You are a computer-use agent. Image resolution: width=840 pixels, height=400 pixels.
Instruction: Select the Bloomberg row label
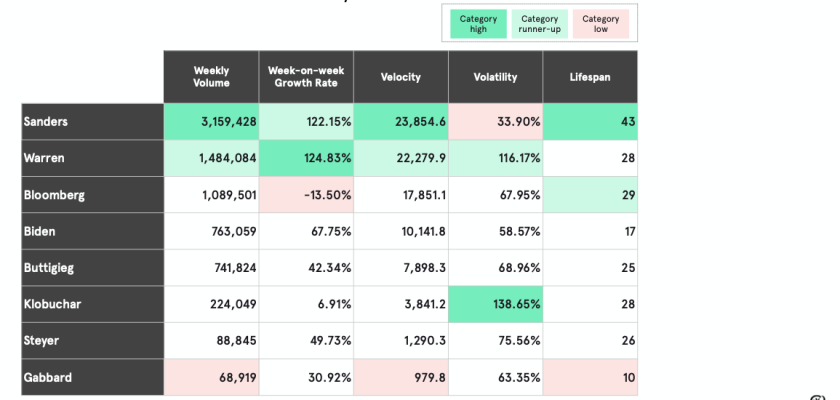tap(92, 195)
